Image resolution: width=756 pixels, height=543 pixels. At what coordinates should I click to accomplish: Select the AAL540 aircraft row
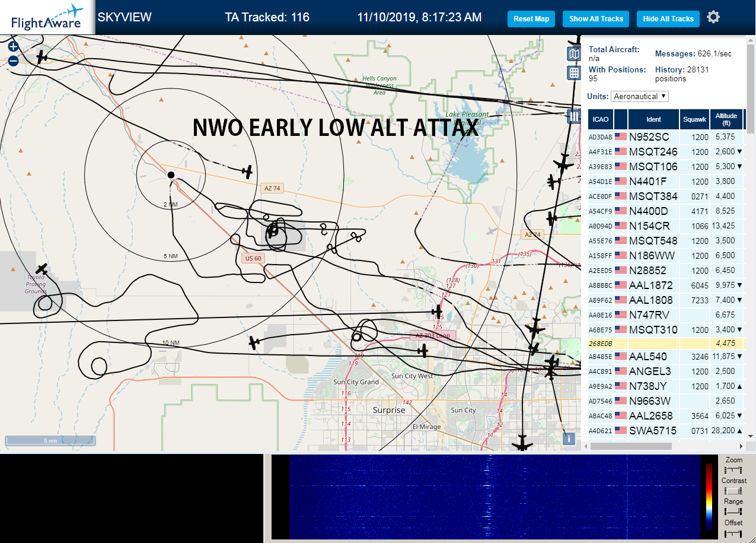coord(666,356)
